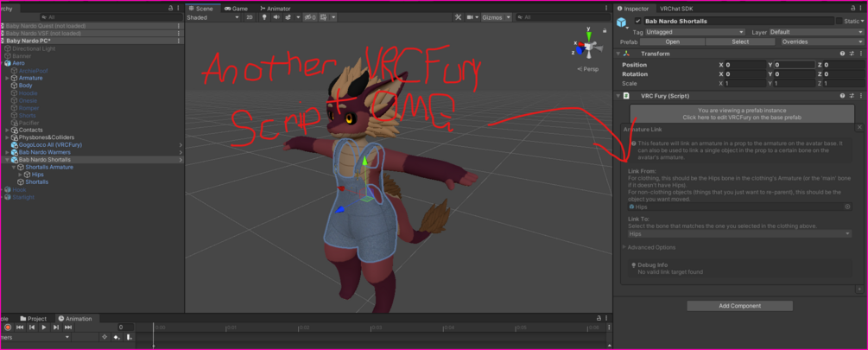The width and height of the screenshot is (868, 350).
Task: Open the VRChat SDK tab
Action: [x=676, y=9]
